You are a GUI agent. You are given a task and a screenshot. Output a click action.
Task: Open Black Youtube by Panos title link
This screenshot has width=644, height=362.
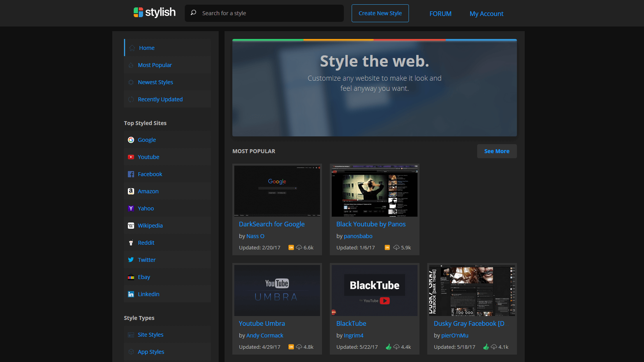click(371, 224)
